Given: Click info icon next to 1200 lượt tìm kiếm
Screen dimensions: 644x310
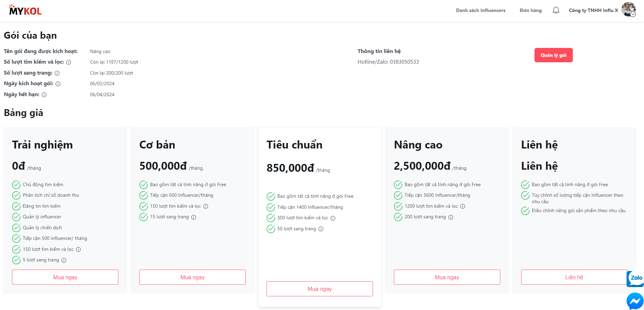Looking at the screenshot, I should pos(463,206).
